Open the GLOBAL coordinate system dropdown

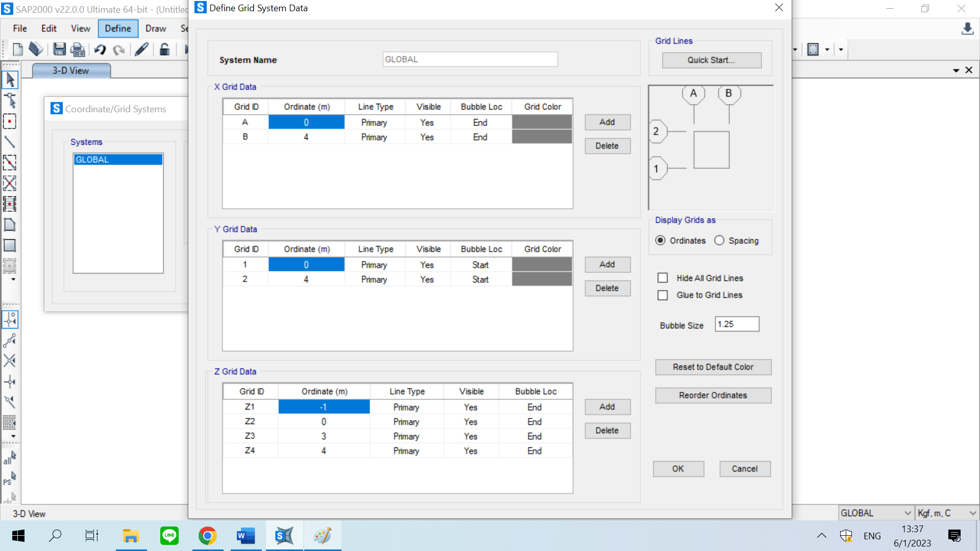click(x=876, y=513)
